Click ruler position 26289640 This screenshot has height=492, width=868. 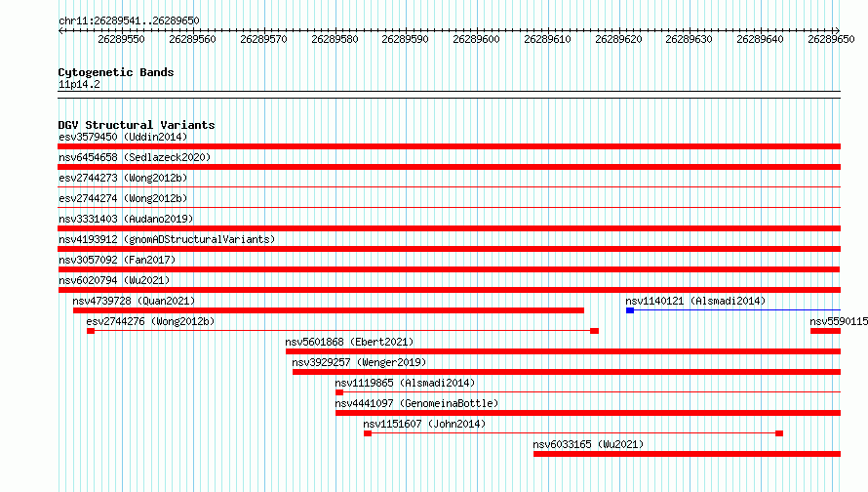click(760, 39)
